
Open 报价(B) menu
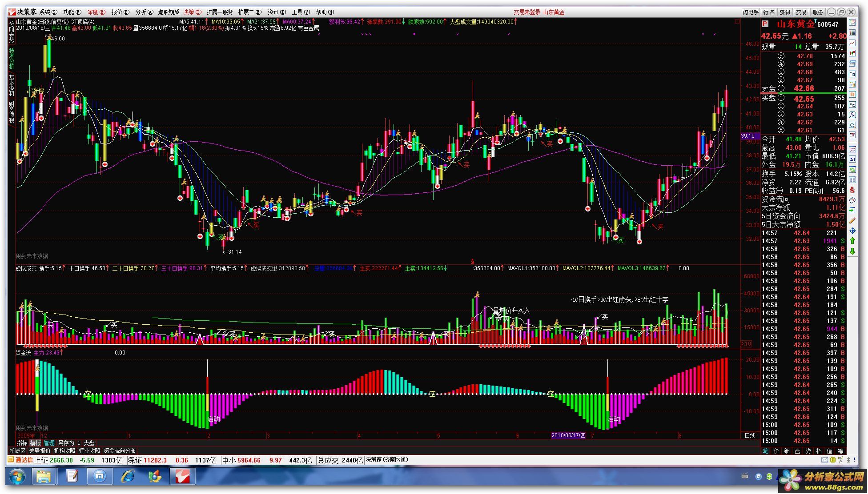121,12
